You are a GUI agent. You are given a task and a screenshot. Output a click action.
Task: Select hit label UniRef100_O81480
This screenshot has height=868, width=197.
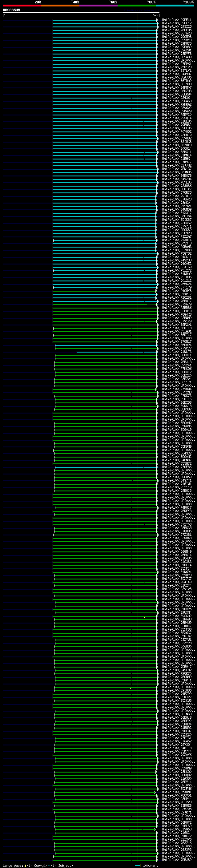click(x=176, y=57)
